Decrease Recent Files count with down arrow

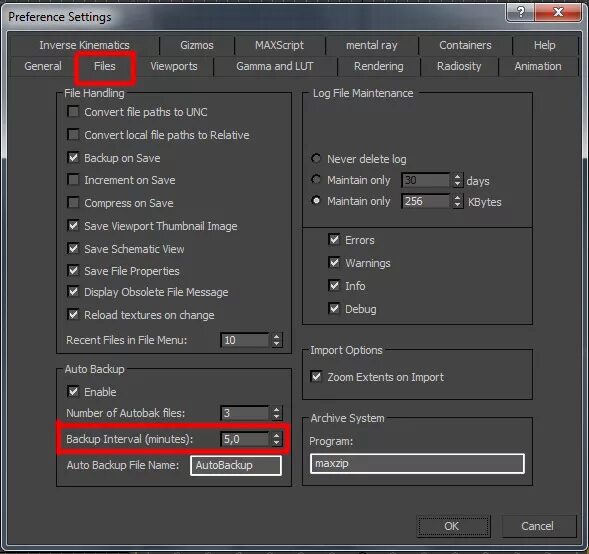coord(276,344)
